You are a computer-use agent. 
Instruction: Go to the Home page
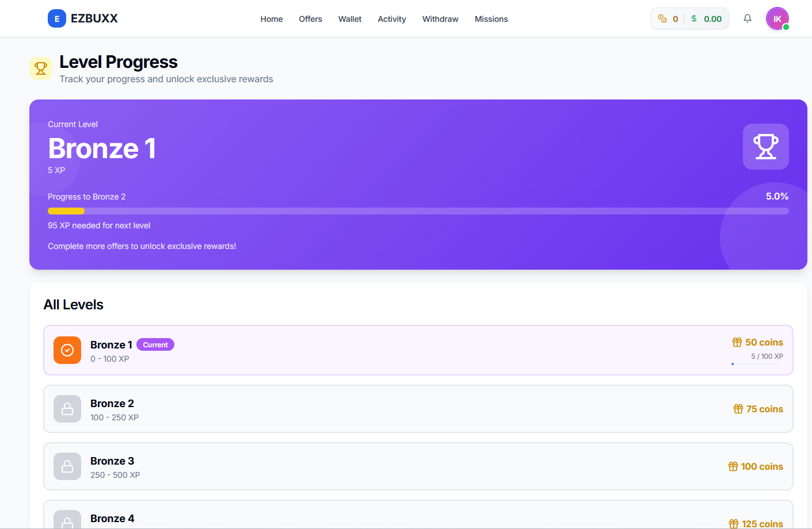(271, 19)
